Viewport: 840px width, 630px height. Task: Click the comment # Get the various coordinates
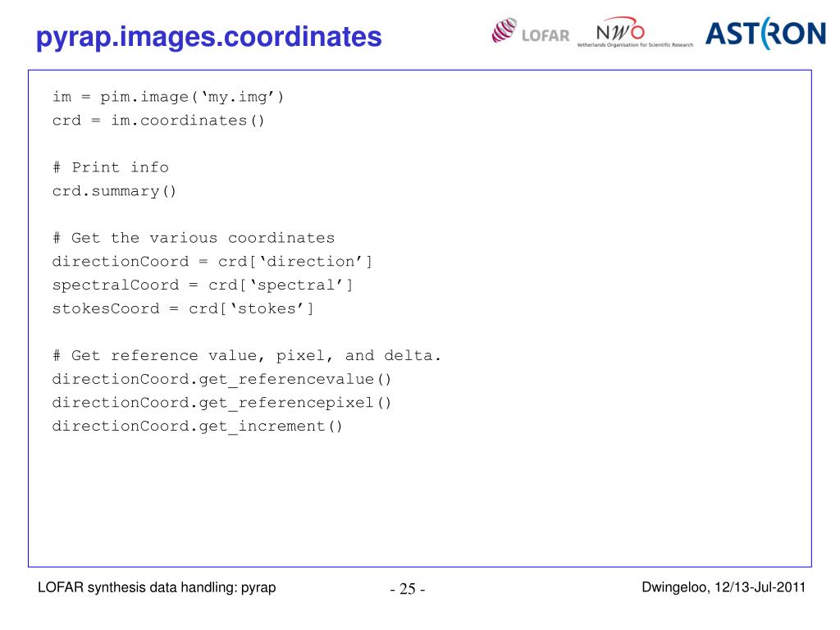(x=194, y=238)
